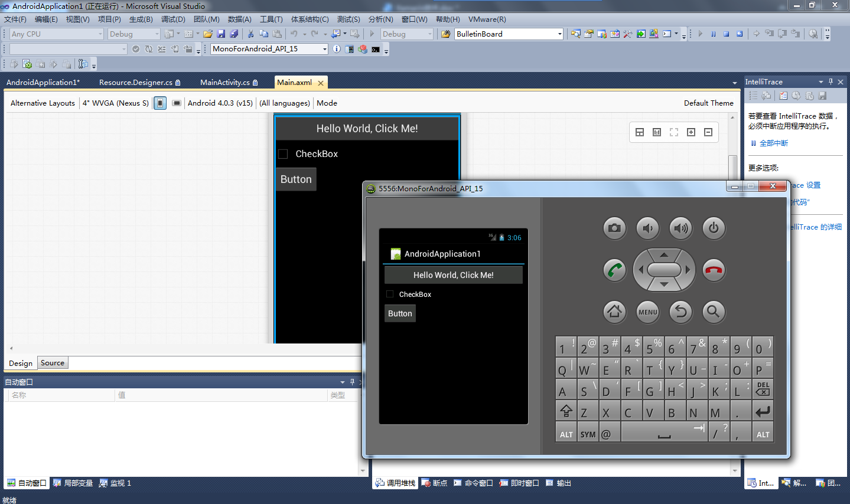Switch to the Source view tab
The width and height of the screenshot is (850, 504).
[53, 363]
